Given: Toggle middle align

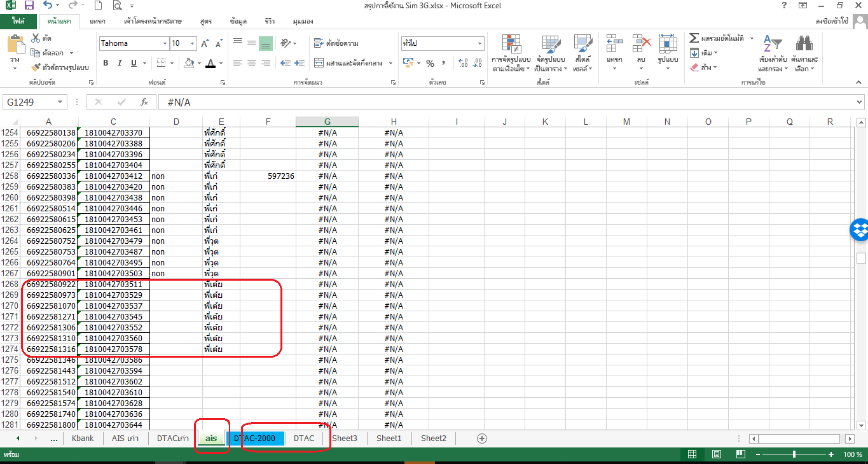Looking at the screenshot, I should [252, 43].
